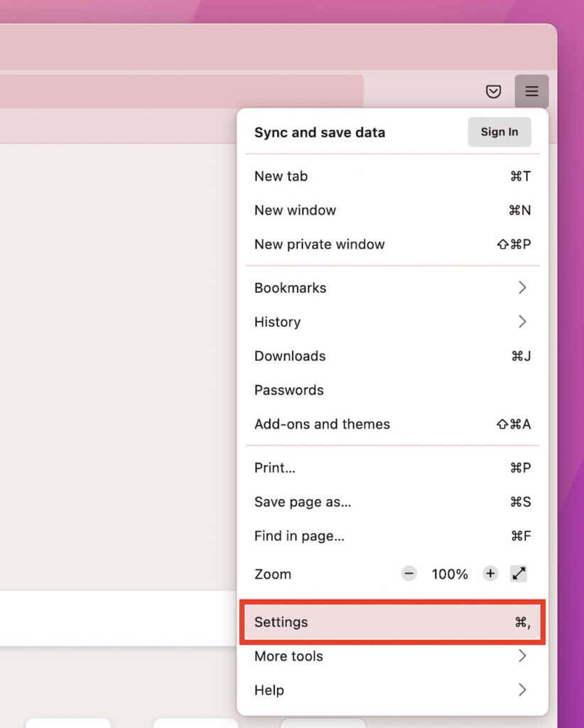Enter full screen via the zoom arrows icon
Viewport: 584px width, 728px height.
[519, 573]
